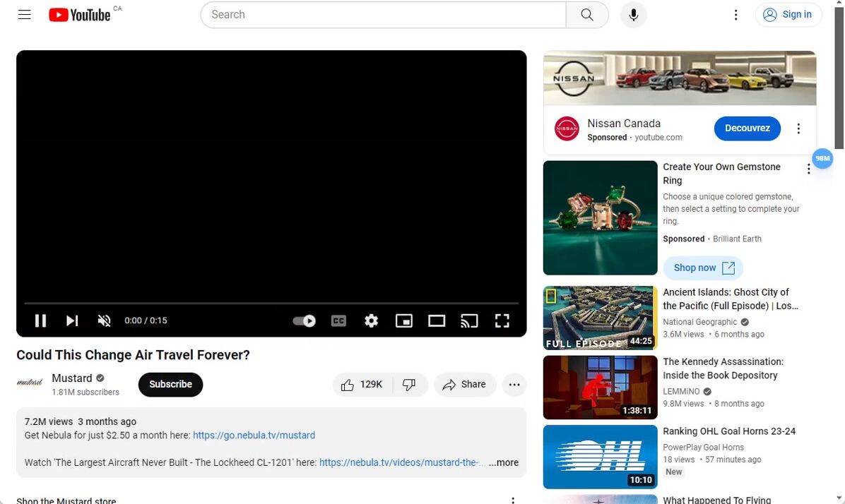Open 'The Kennedy Assassination' video title
Viewport: 845px width, 504px height.
pyautogui.click(x=723, y=368)
